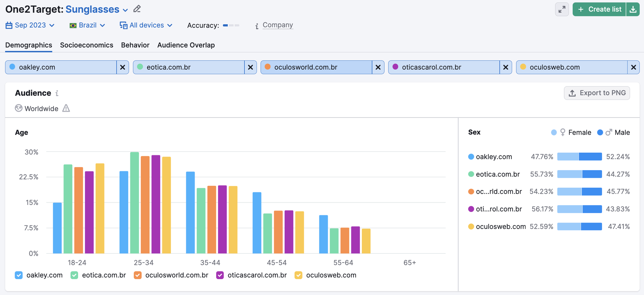The image size is (644, 295).
Task: Uncheck oakley.com in the Age chart legend
Action: pos(19,275)
